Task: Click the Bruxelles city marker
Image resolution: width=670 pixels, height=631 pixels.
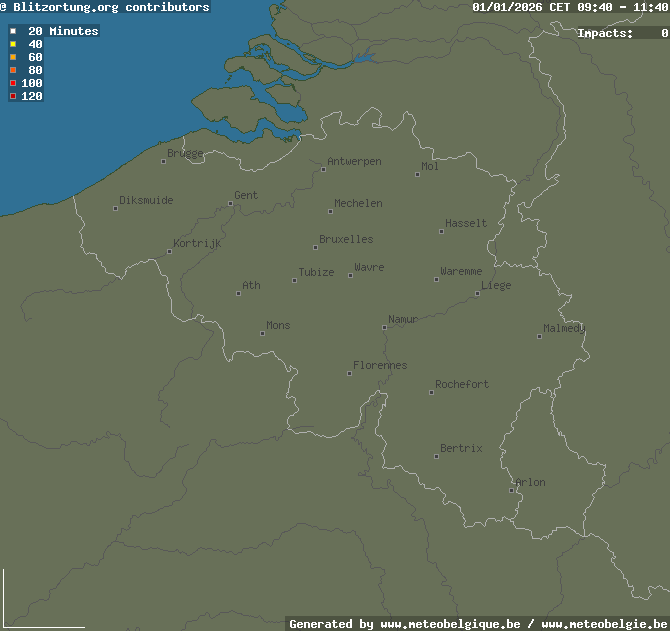Action: click(315, 246)
